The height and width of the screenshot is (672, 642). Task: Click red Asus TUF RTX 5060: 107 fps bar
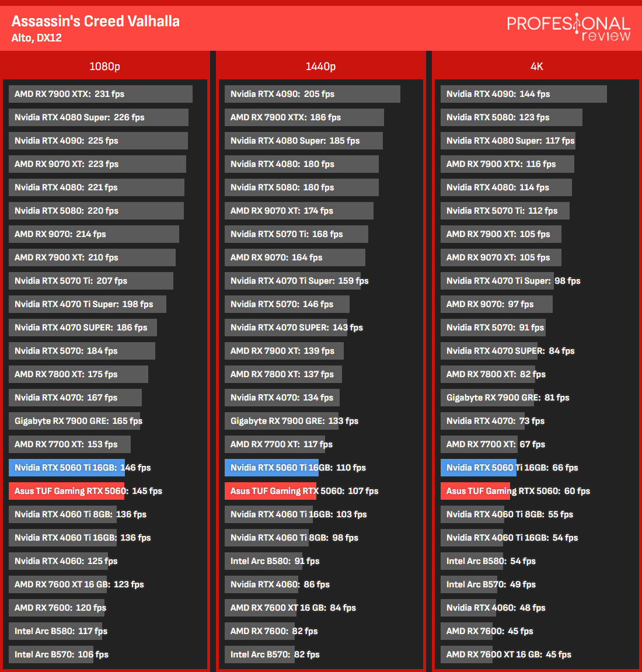[x=270, y=491]
